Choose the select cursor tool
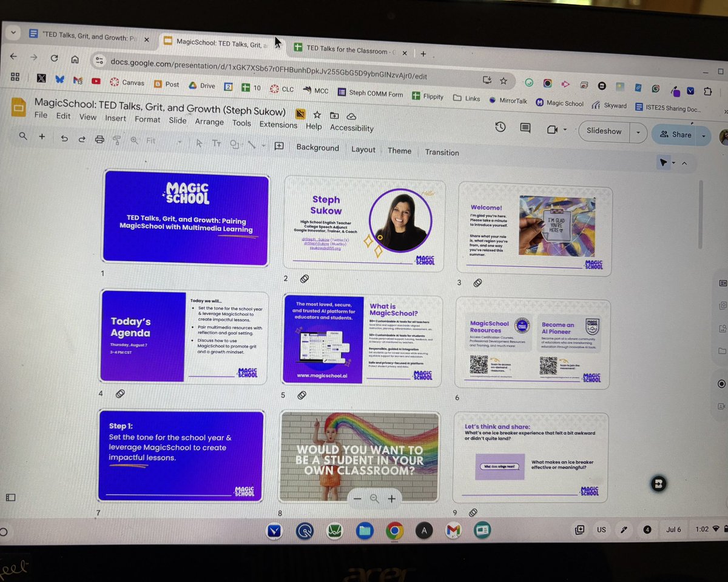 199,143
